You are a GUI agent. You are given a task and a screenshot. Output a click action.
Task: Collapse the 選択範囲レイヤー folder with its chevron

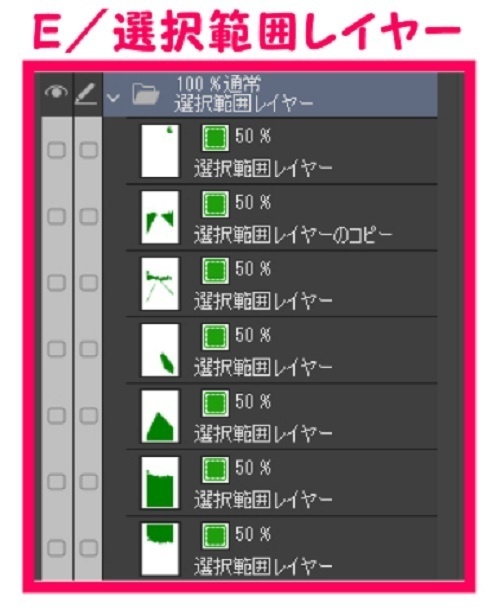pyautogui.click(x=113, y=98)
